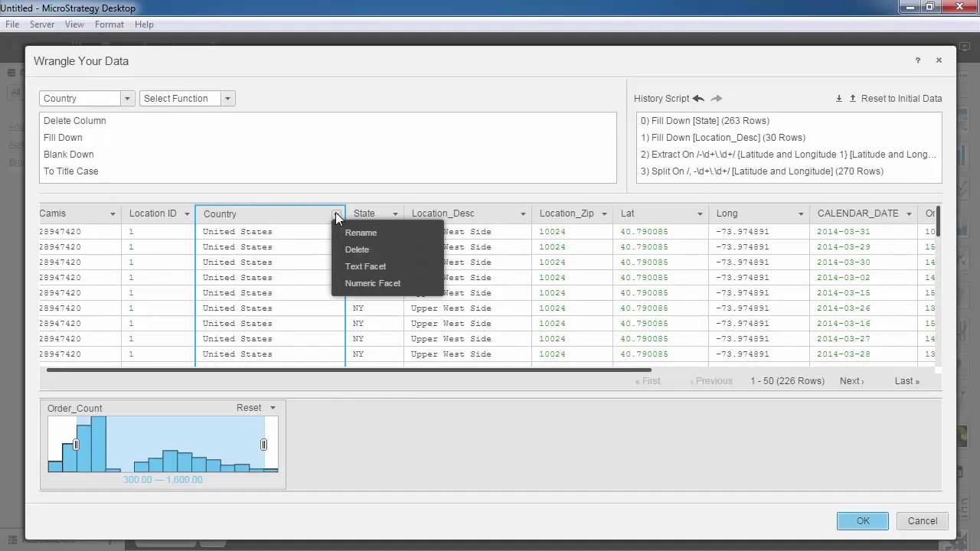Click the 2014-03-29 date cell
The image size is (980, 551).
843,247
